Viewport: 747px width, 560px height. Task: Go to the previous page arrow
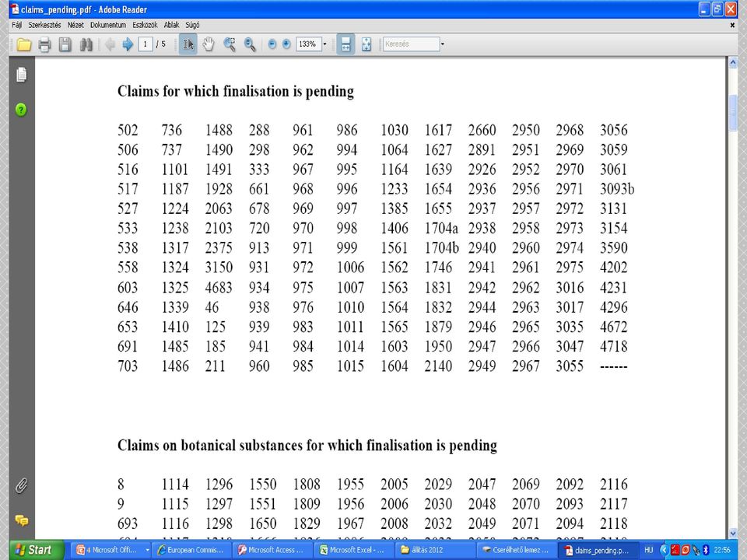pyautogui.click(x=110, y=45)
